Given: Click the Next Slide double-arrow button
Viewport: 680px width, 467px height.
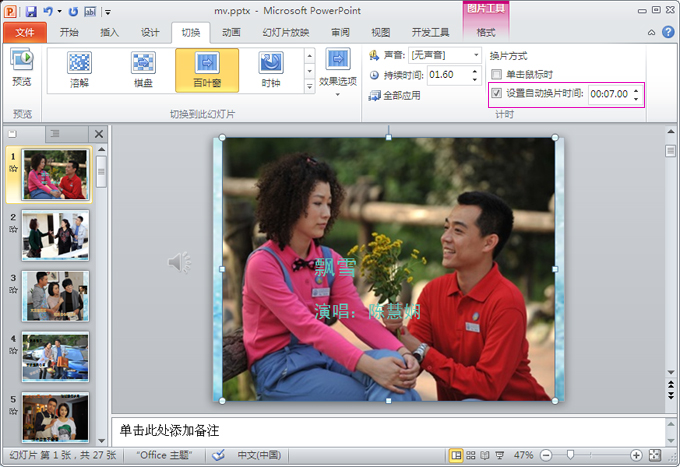Looking at the screenshot, I should click(671, 395).
